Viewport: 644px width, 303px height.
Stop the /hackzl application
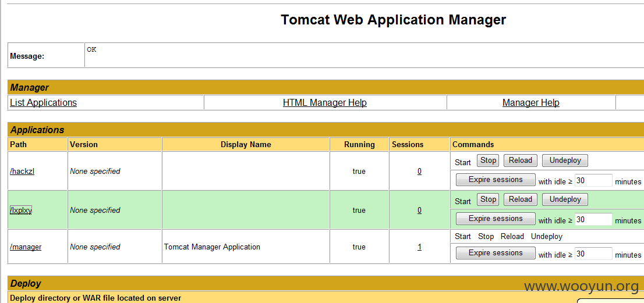[x=488, y=161]
